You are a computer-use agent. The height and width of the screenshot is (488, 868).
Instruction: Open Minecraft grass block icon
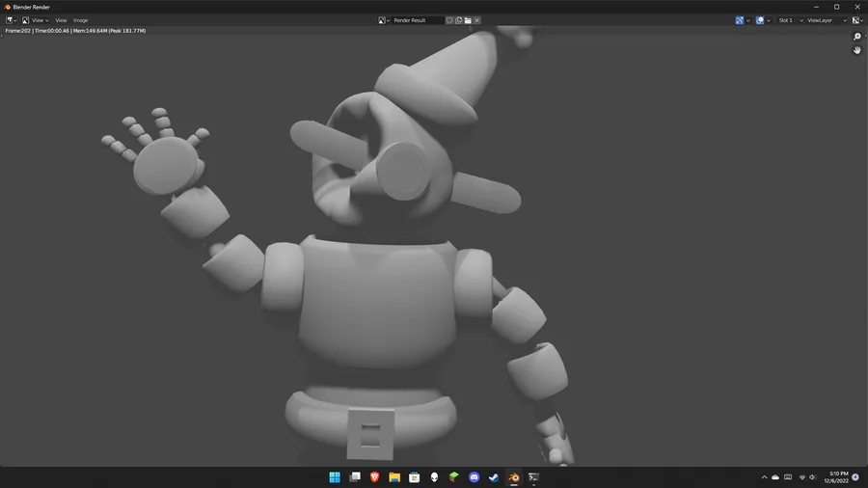click(454, 477)
